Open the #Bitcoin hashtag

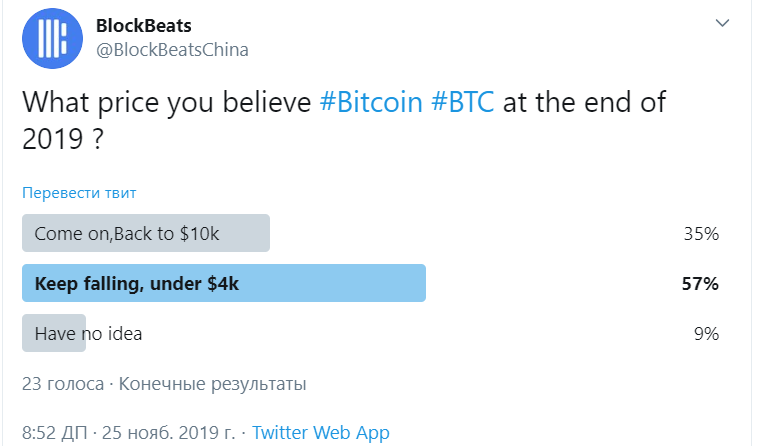(371, 102)
